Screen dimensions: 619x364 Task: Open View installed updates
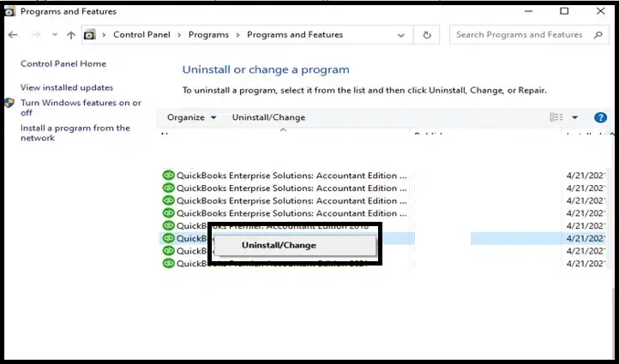click(67, 87)
